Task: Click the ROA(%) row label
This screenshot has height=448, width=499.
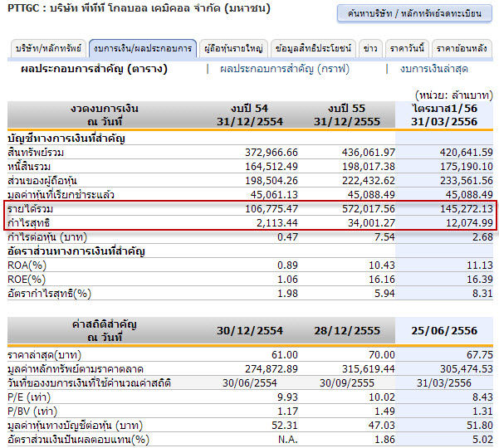Action: tap(27, 265)
